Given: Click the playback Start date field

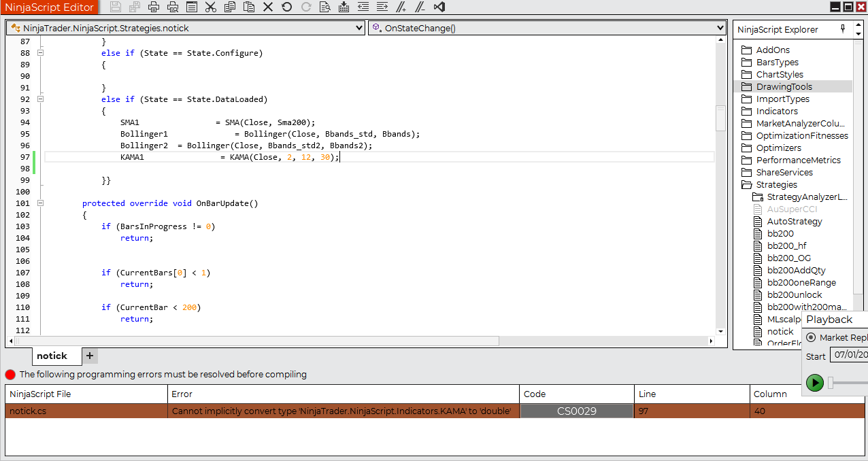Looking at the screenshot, I should click(848, 355).
